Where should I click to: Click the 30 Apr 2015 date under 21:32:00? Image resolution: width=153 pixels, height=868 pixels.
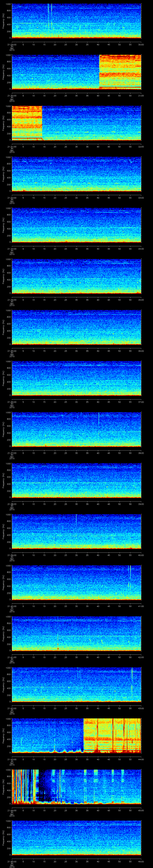(12, 201)
